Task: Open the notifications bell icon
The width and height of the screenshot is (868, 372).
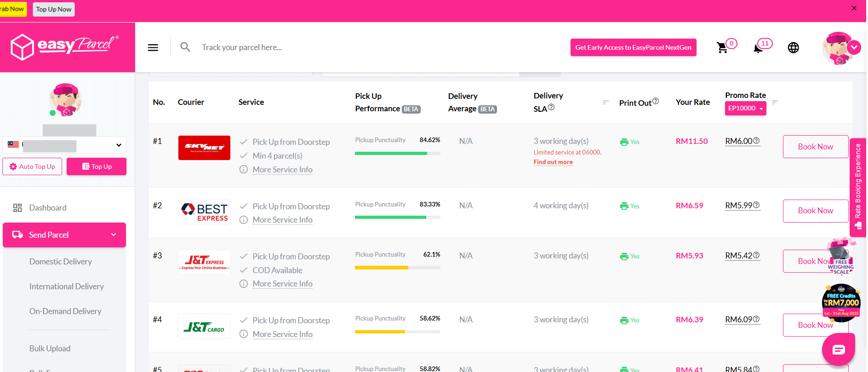Action: tap(758, 48)
